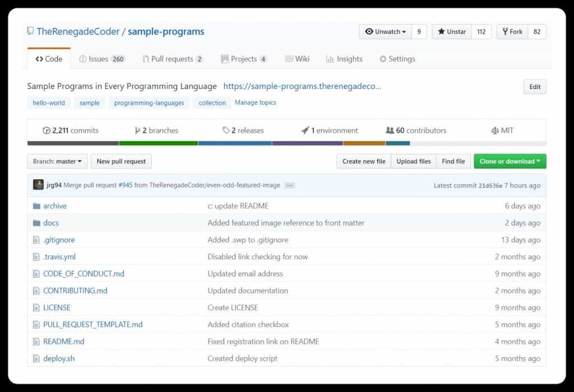Click the contributors people icon

click(x=391, y=130)
